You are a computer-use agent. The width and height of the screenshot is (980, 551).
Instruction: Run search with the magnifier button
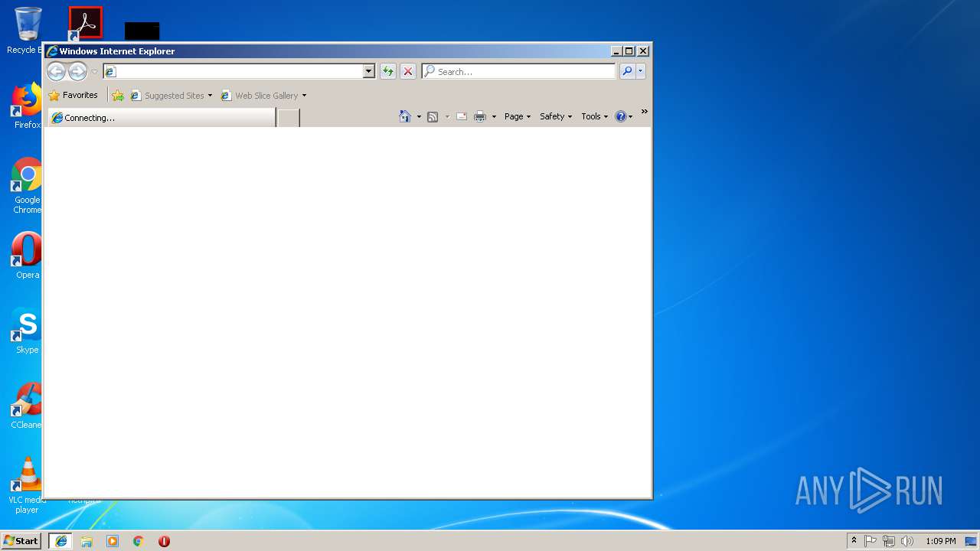click(627, 71)
